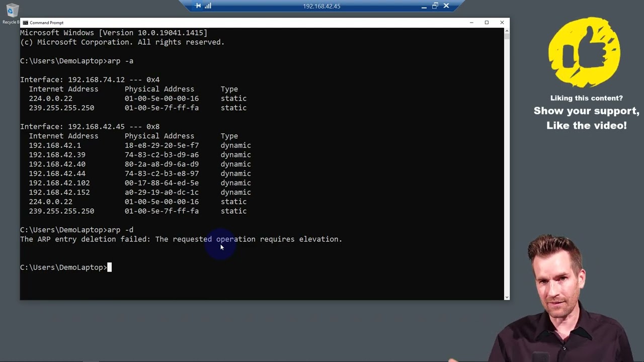Screen dimensions: 644x362
Task: Click IP address 192.168.42.152
Action: [x=59, y=193]
